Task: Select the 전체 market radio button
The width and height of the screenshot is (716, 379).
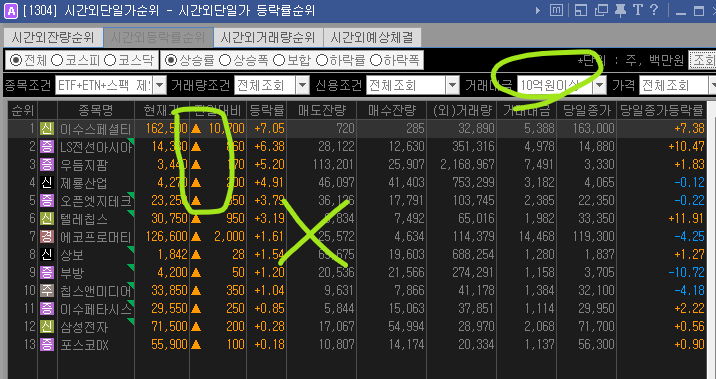Action: (x=16, y=60)
